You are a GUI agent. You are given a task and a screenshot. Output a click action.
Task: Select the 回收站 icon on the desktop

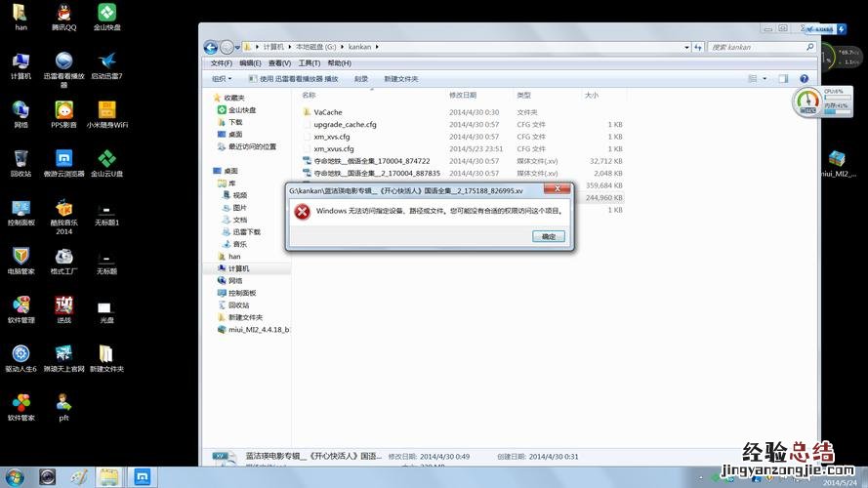click(x=21, y=163)
